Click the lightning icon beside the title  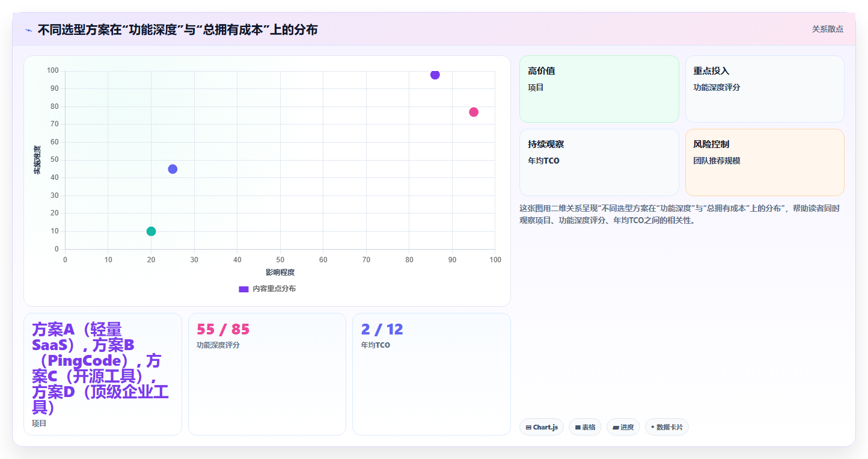tap(28, 30)
